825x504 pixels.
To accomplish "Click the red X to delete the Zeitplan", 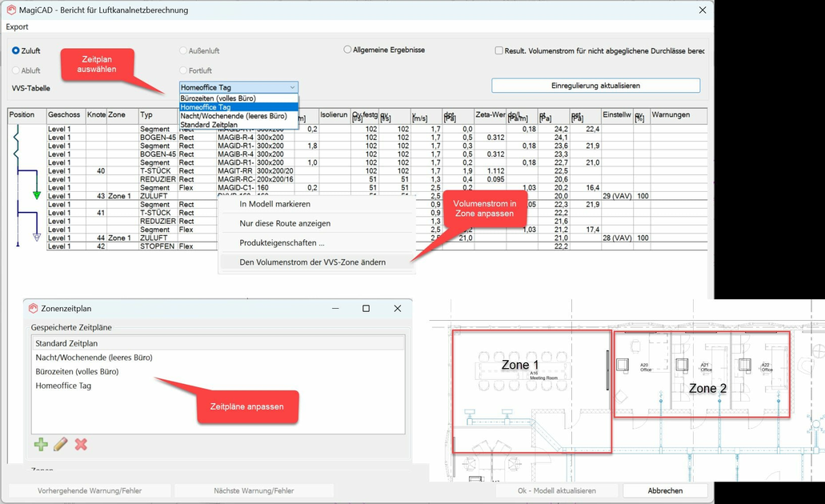I will (x=80, y=444).
